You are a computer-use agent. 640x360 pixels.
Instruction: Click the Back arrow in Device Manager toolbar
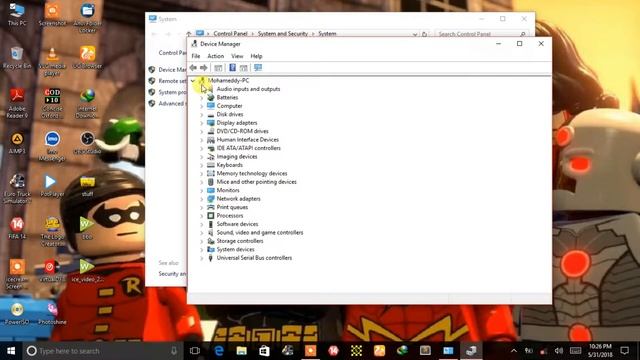(x=193, y=68)
